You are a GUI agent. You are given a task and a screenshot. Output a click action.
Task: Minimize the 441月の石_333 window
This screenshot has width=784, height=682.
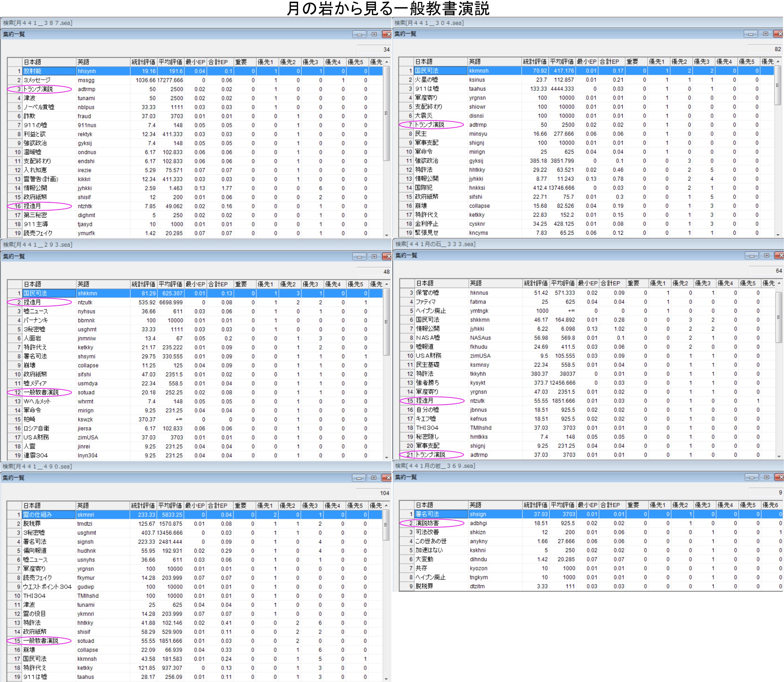(x=751, y=255)
